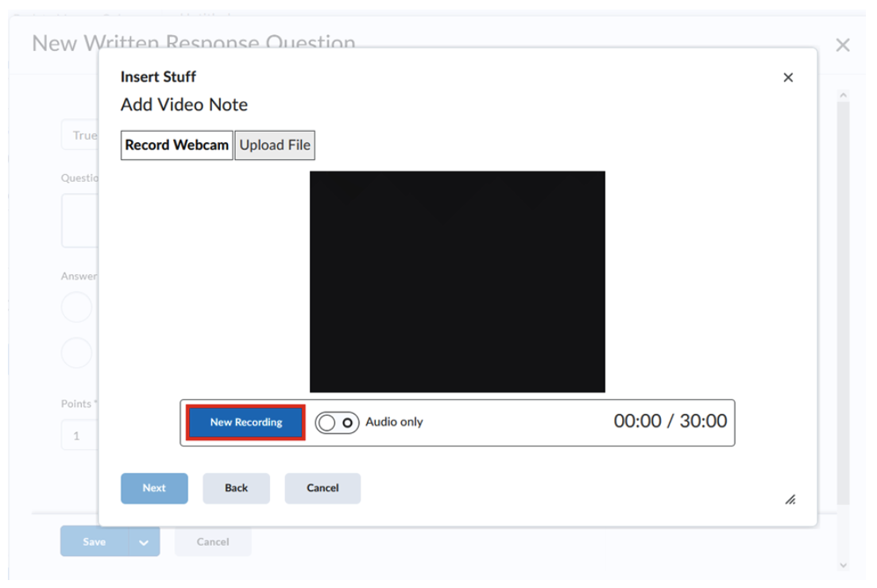Close the New Written Response Question panel

point(843,45)
